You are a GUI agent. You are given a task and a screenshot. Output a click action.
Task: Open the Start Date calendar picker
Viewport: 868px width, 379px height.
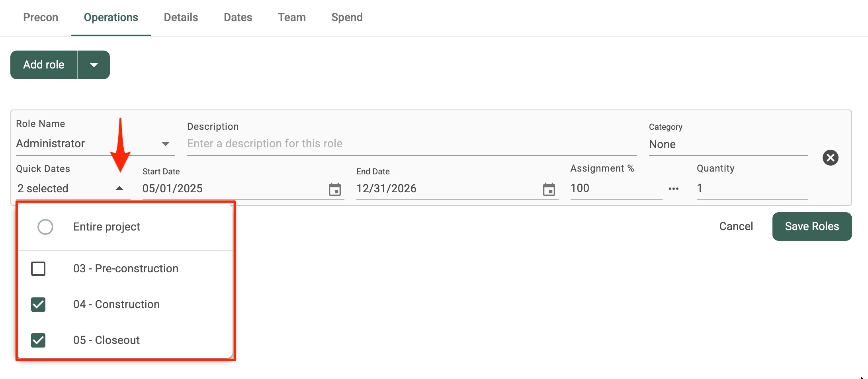pos(335,189)
